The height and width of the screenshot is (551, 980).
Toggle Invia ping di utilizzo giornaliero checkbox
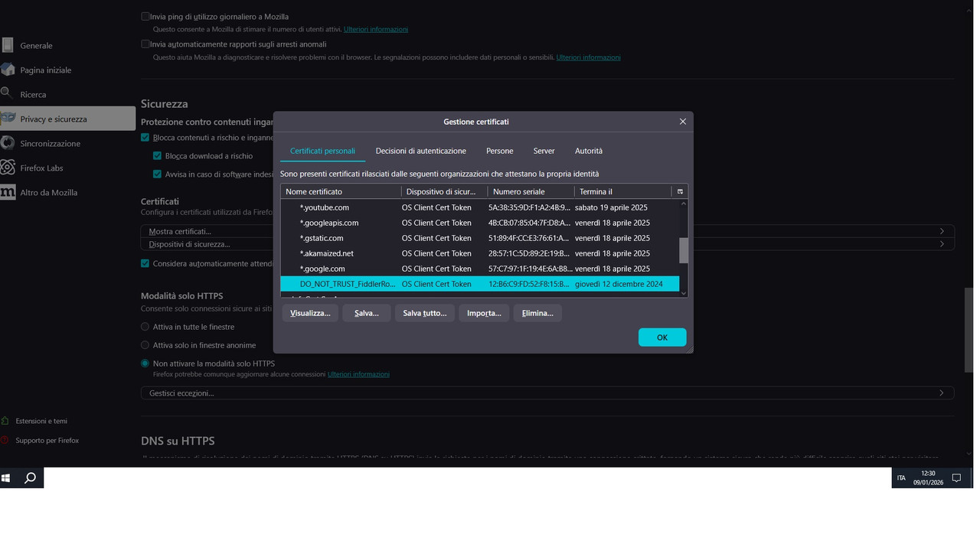[x=145, y=16]
